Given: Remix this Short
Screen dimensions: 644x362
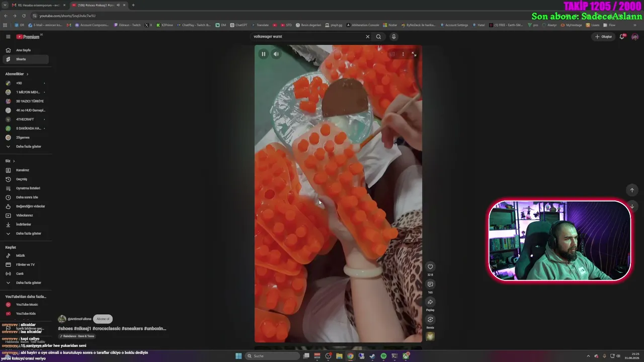Looking at the screenshot, I should click(430, 319).
